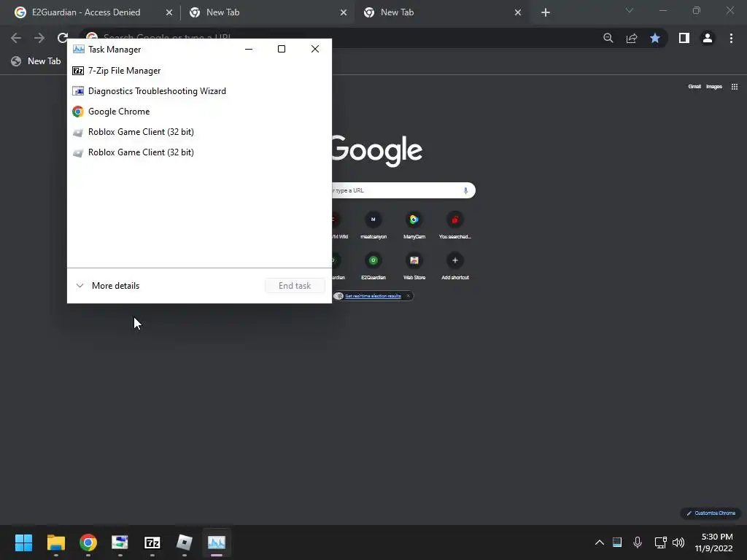Open New Tab bookmark in bookmarks bar
The width and height of the screenshot is (747, 560).
click(x=36, y=61)
